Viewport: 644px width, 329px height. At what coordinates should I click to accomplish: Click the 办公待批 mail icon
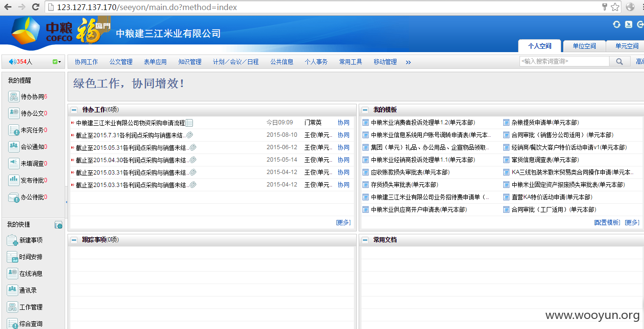[13, 197]
